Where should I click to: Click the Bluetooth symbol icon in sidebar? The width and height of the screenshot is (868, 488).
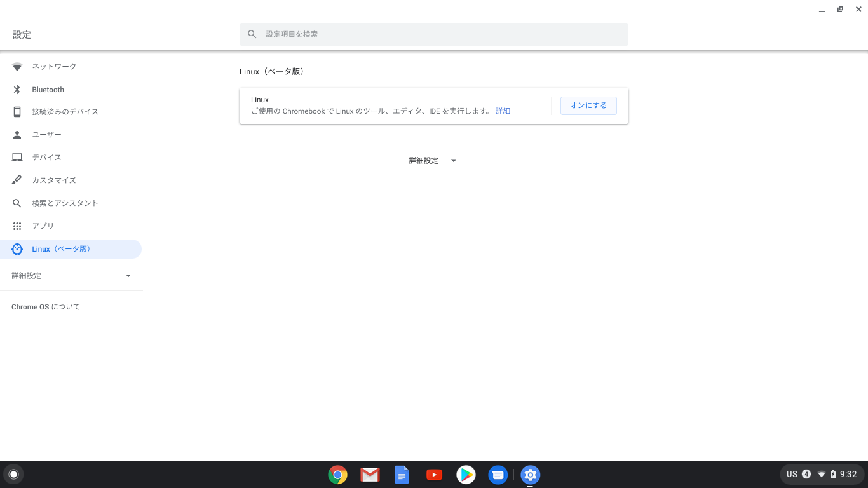click(17, 90)
